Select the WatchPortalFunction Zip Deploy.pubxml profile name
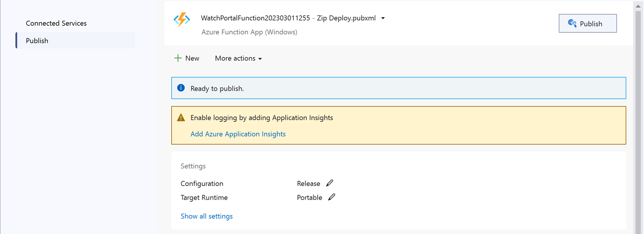Viewport: 644px width, 234px height. point(288,18)
